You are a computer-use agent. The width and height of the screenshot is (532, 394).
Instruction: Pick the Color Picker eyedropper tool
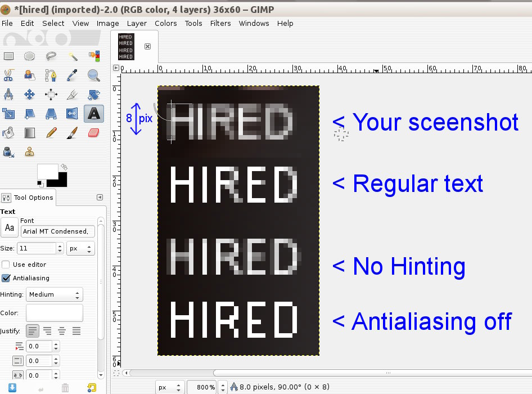[x=73, y=75]
